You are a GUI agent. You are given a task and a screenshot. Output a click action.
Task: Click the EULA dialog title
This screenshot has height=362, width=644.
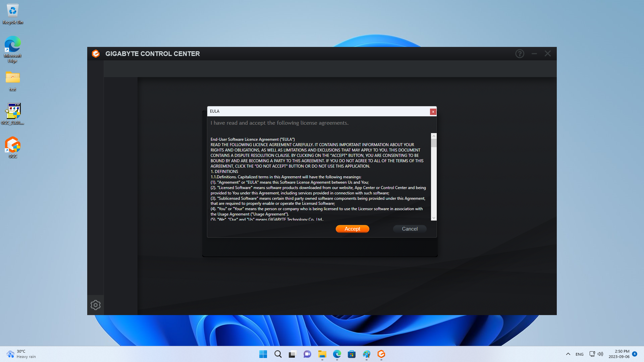pyautogui.click(x=215, y=111)
